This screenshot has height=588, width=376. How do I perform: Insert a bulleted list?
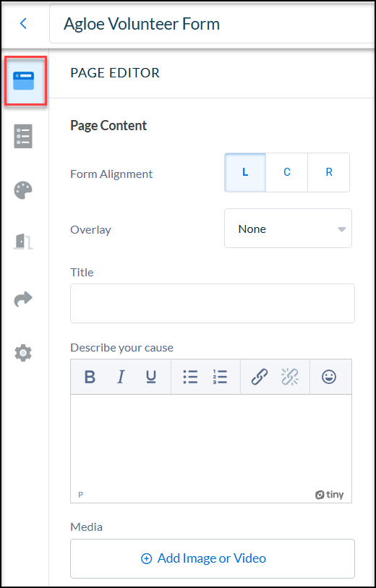pyautogui.click(x=190, y=377)
